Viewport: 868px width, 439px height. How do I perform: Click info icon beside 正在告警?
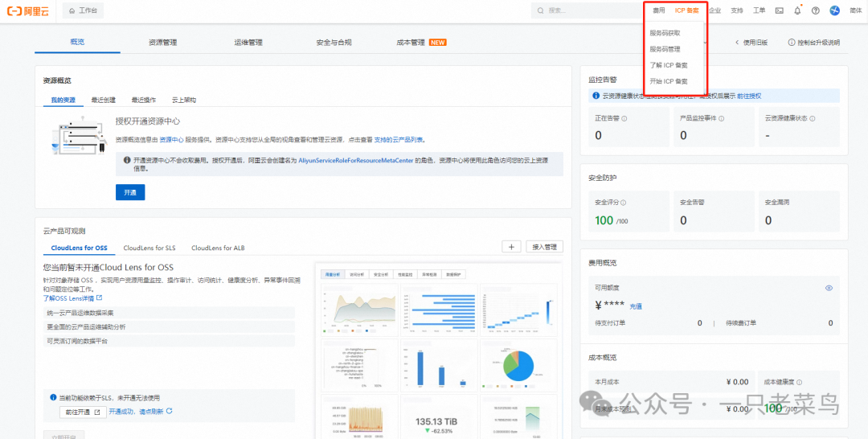(x=624, y=118)
